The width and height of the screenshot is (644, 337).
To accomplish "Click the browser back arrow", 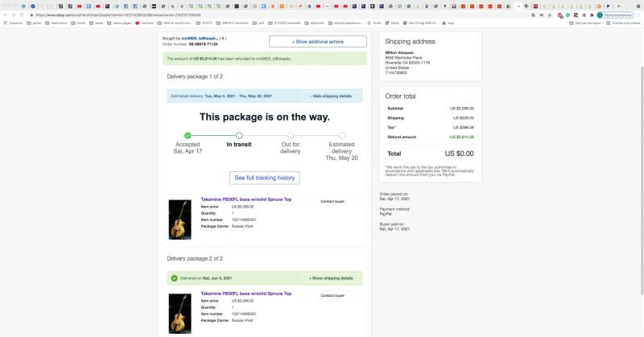I will (x=5, y=14).
